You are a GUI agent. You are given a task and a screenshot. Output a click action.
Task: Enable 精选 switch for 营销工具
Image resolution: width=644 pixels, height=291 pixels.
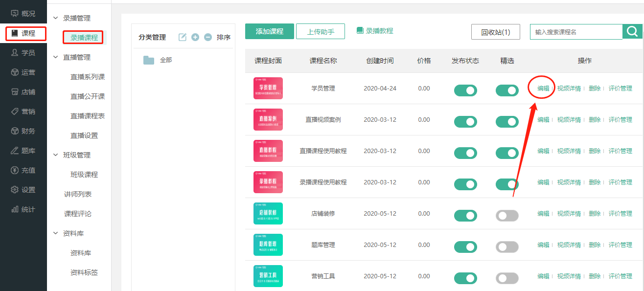(507, 278)
